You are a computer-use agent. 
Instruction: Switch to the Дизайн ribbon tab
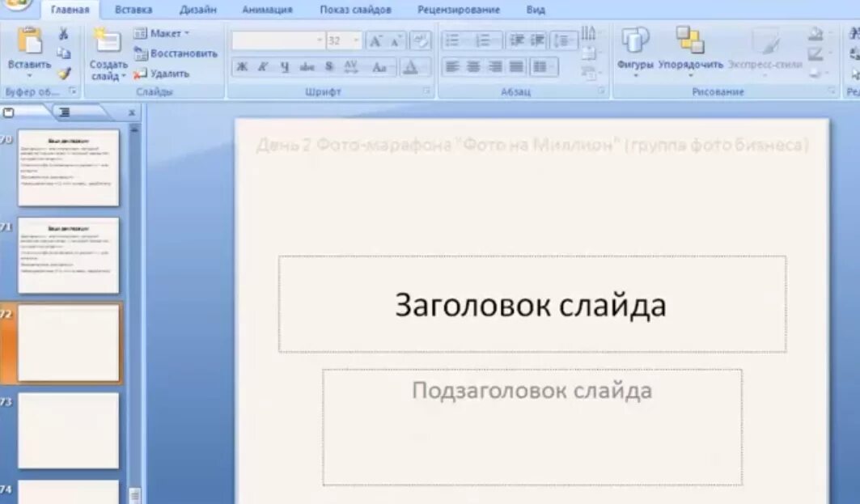coord(197,10)
